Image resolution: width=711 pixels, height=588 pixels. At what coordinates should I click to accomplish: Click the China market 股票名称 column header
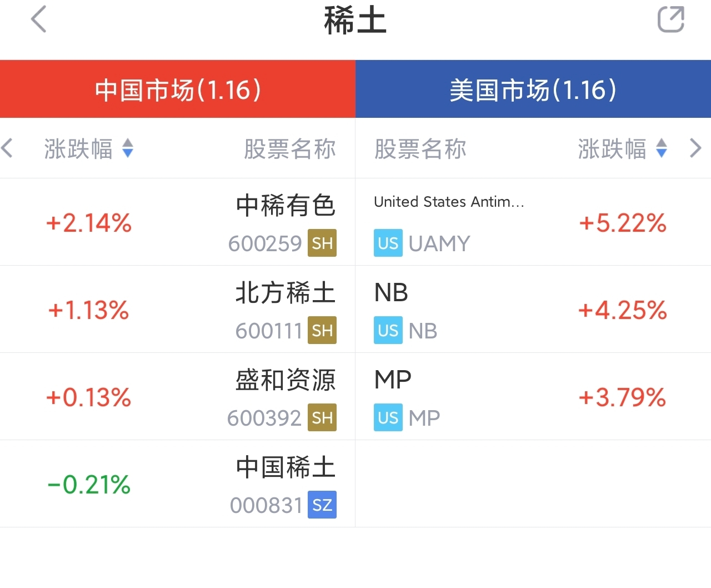[290, 149]
